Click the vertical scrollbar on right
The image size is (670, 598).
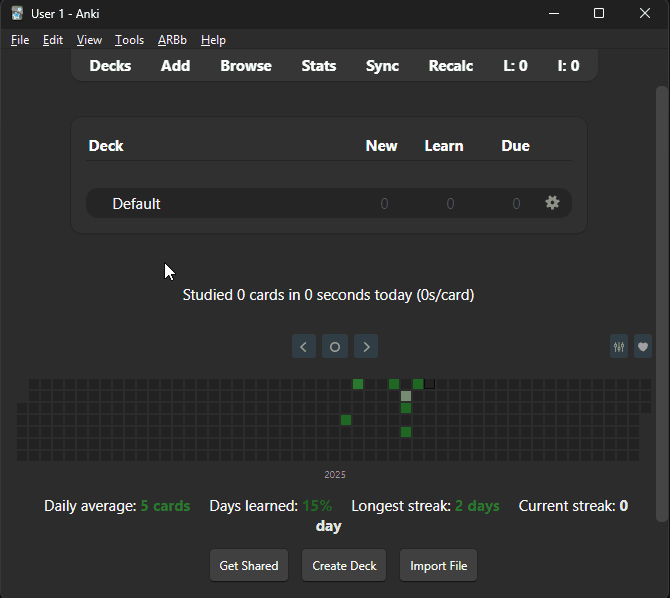tap(662, 303)
